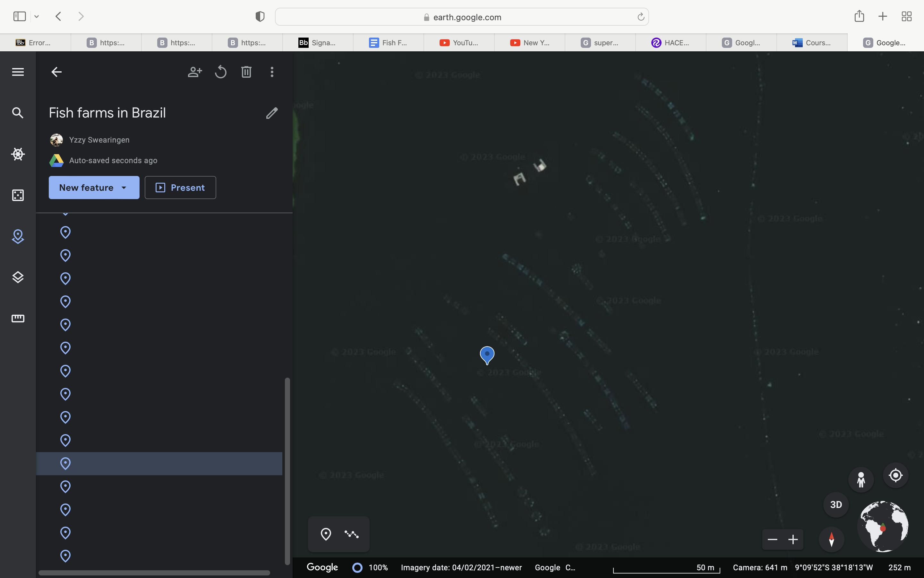The width and height of the screenshot is (924, 578).
Task: Open Safari sidebar dropdown chevron
Action: (x=37, y=16)
